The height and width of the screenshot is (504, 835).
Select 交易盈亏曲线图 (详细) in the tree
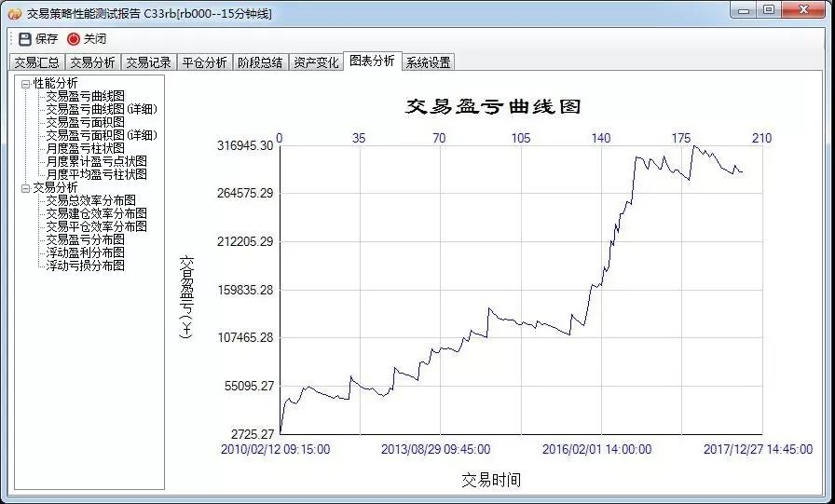[102, 109]
